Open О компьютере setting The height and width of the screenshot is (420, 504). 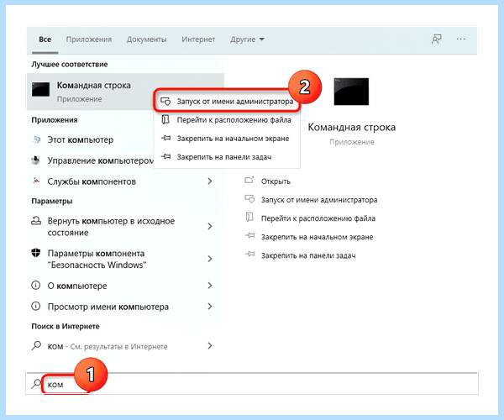pyautogui.click(x=77, y=286)
